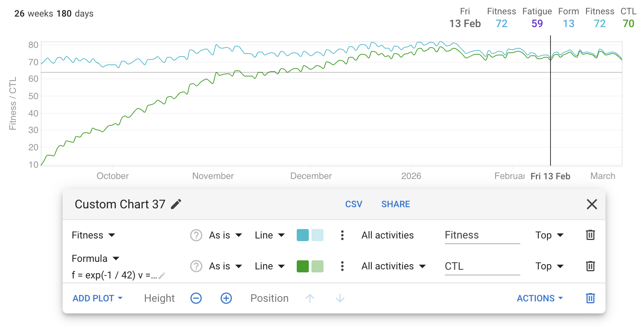Image resolution: width=644 pixels, height=327 pixels.
Task: Delete the Fitness plot row
Action: tap(590, 235)
